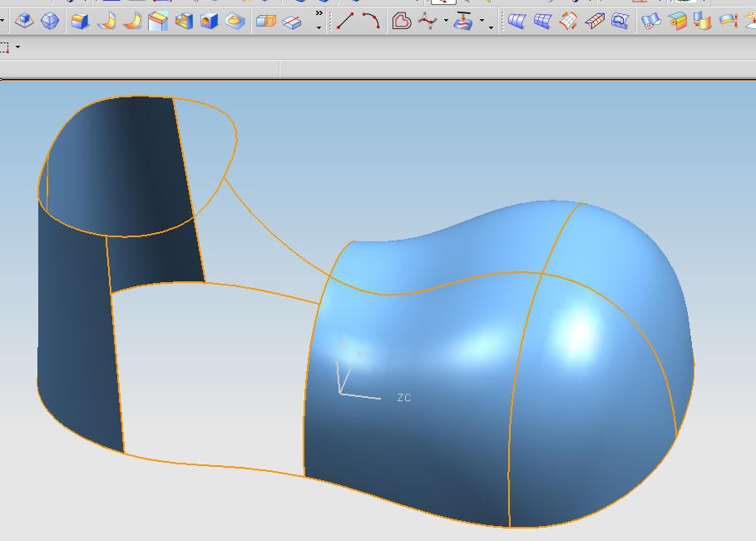This screenshot has width=756, height=541.
Task: Open the rectangle selection dropdown arrow
Action: pyautogui.click(x=17, y=47)
